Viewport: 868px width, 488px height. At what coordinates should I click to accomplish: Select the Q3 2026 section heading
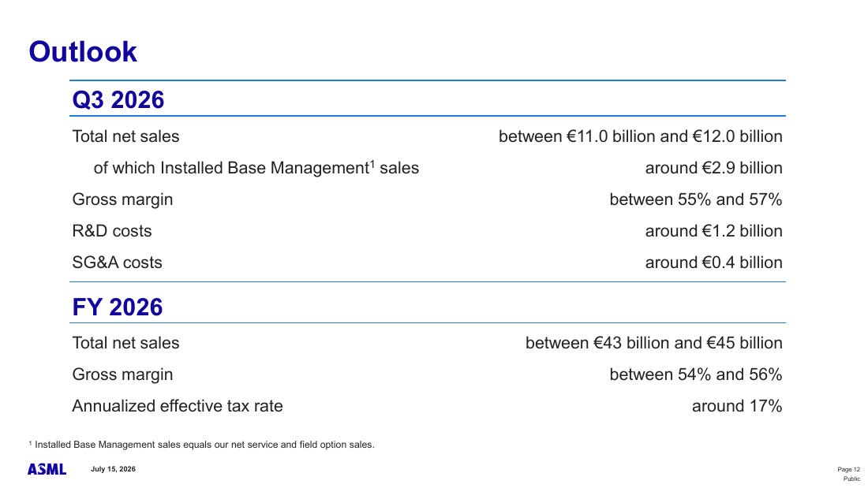[x=118, y=100]
